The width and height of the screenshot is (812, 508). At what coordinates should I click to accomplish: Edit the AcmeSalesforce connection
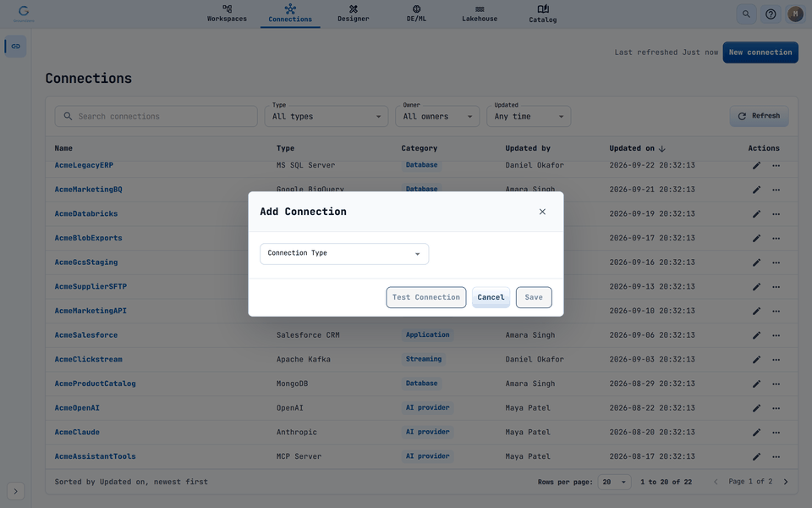(x=756, y=335)
